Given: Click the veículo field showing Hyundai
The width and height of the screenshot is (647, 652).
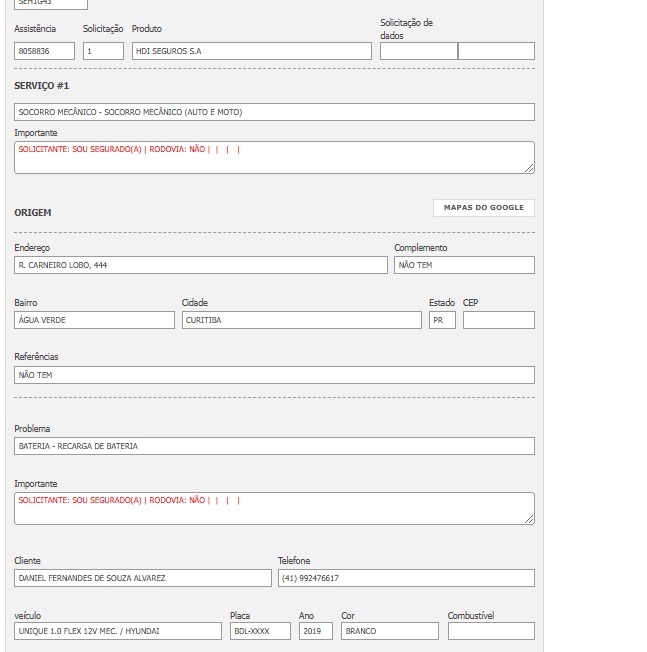Looking at the screenshot, I should click(118, 631).
